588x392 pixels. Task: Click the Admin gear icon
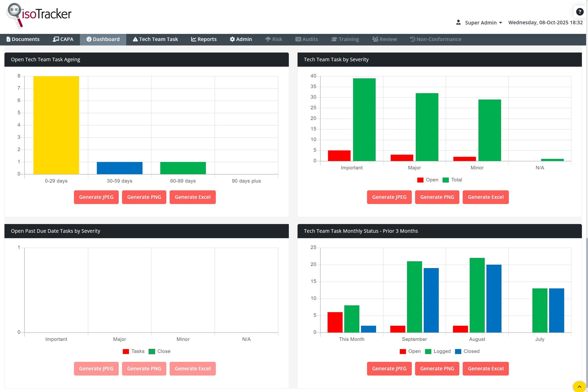click(x=232, y=39)
